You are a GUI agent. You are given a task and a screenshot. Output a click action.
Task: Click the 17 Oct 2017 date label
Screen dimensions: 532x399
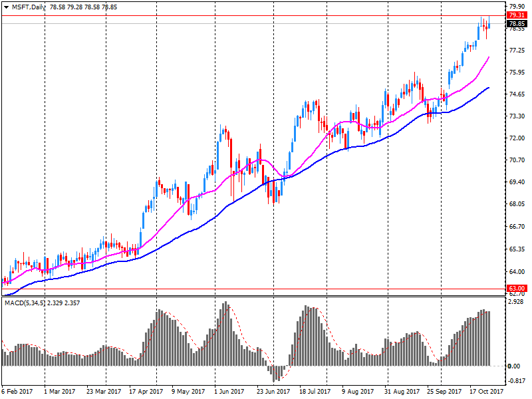point(487,392)
